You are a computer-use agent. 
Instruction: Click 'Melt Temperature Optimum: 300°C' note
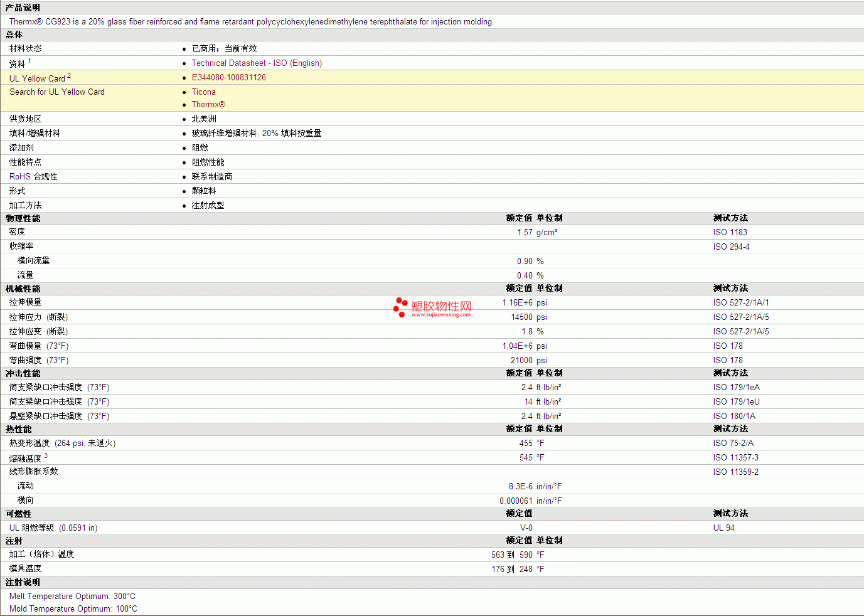point(72,597)
